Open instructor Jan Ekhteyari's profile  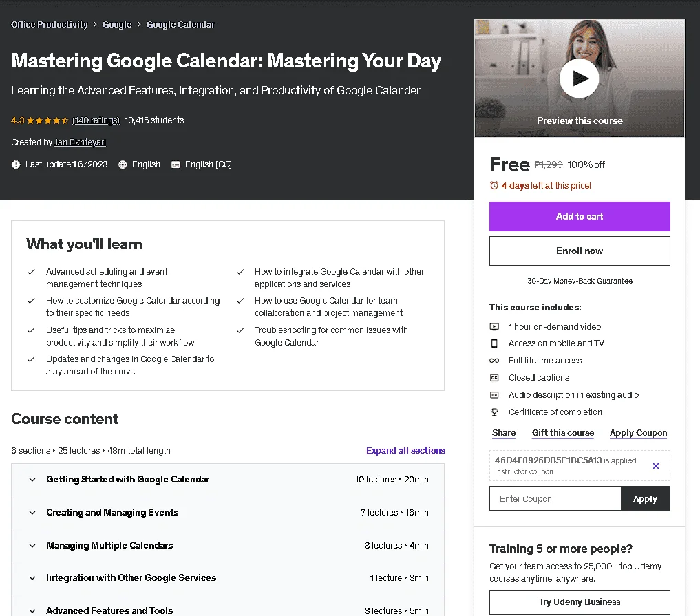pyautogui.click(x=80, y=142)
